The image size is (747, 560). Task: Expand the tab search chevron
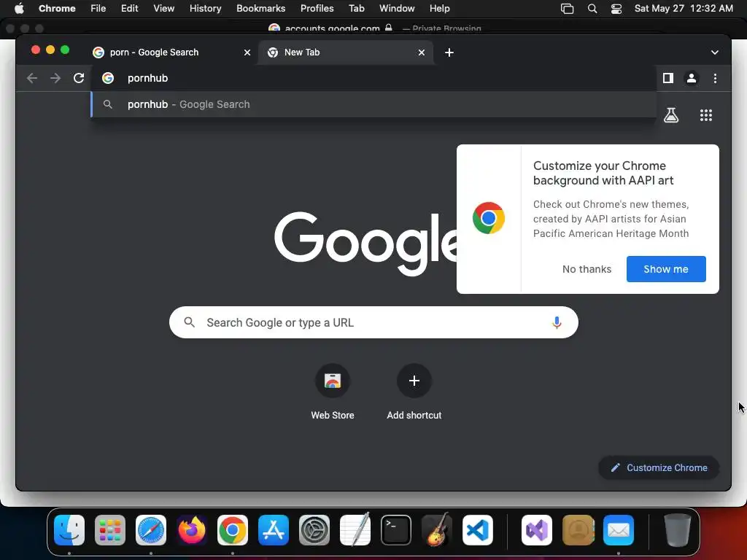click(715, 52)
